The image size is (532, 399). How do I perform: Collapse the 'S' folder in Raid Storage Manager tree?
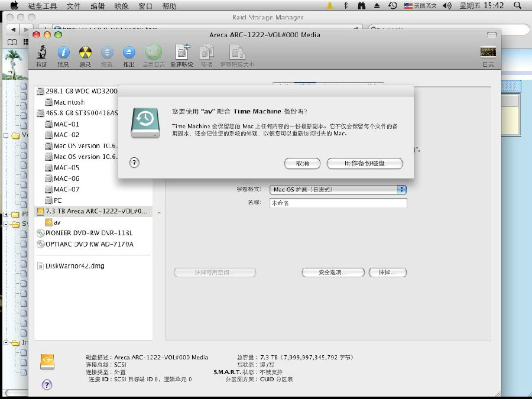tap(6, 224)
